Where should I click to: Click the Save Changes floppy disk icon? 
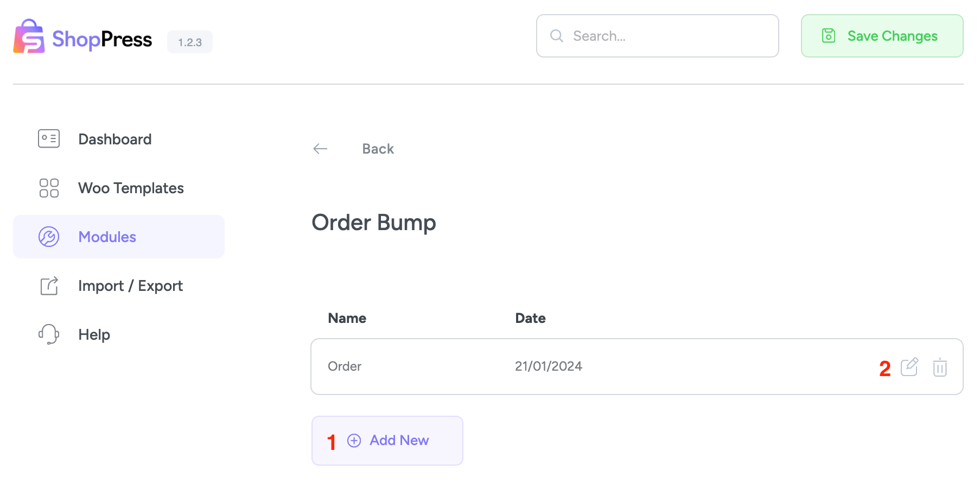tap(828, 36)
